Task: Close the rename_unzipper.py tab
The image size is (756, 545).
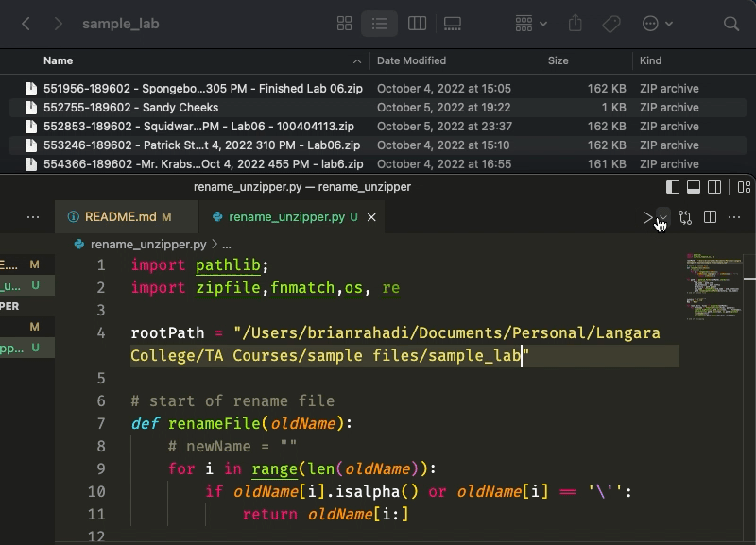Action: click(371, 217)
